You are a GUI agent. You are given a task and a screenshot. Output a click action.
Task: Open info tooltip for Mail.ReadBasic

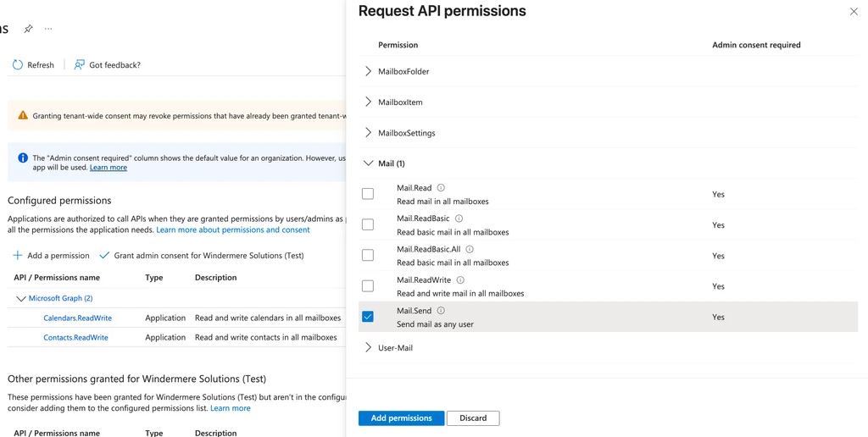tap(459, 218)
